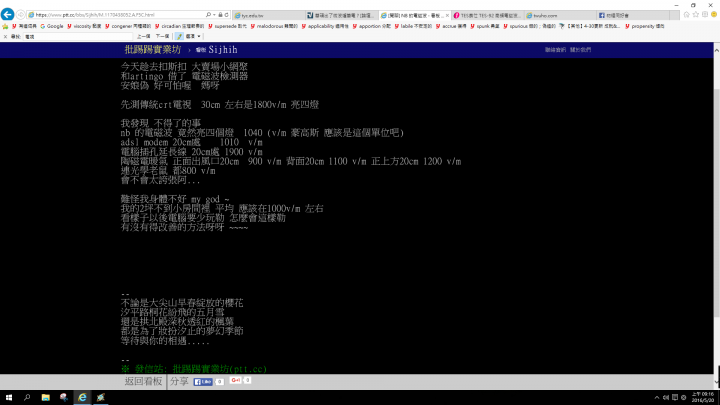
Task: Open File Explorer from the taskbar
Action: coord(45,398)
